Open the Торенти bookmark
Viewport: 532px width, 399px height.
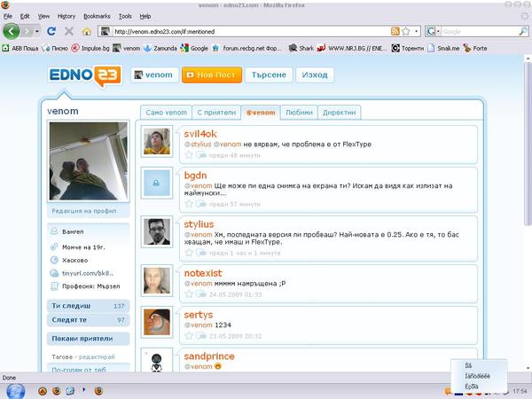coord(408,48)
